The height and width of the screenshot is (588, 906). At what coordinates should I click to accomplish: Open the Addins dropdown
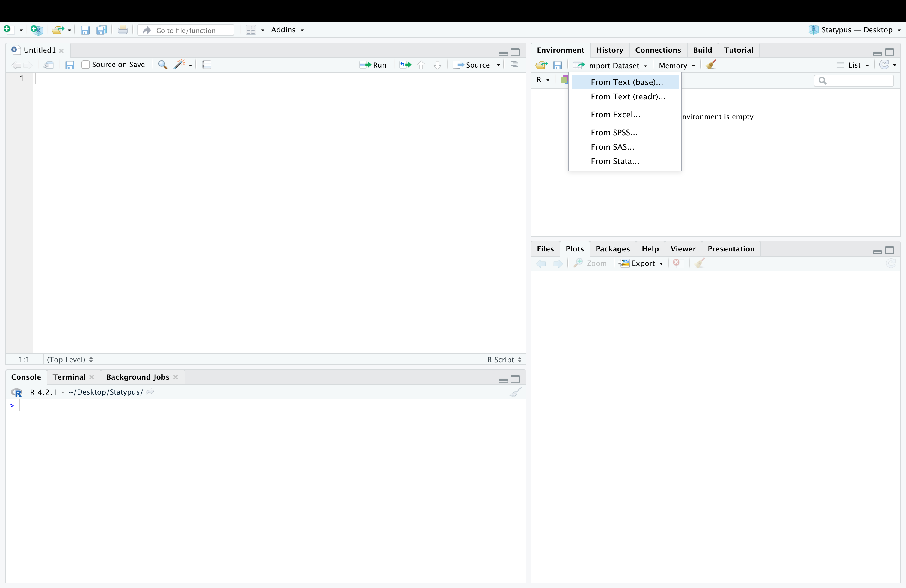pyautogui.click(x=287, y=30)
